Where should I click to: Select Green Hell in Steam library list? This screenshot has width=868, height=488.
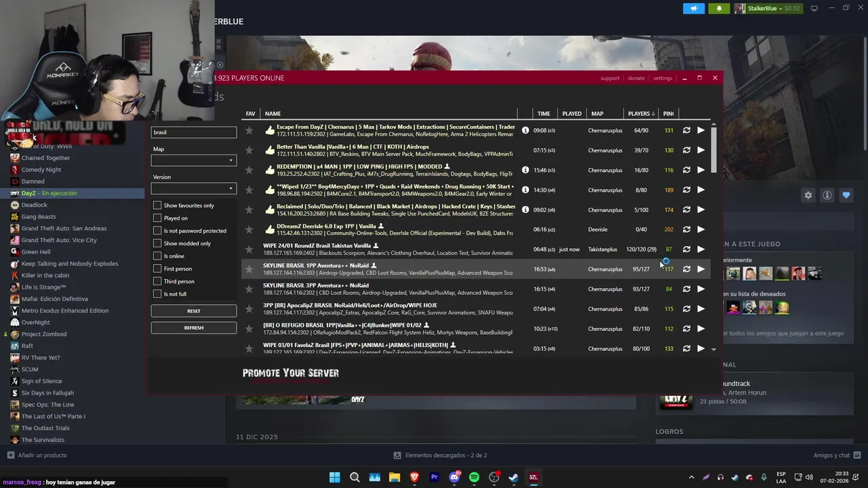[x=36, y=251]
